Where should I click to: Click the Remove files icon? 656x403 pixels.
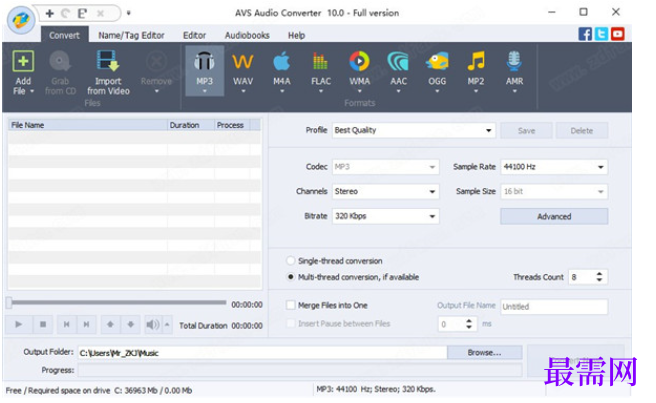(156, 62)
